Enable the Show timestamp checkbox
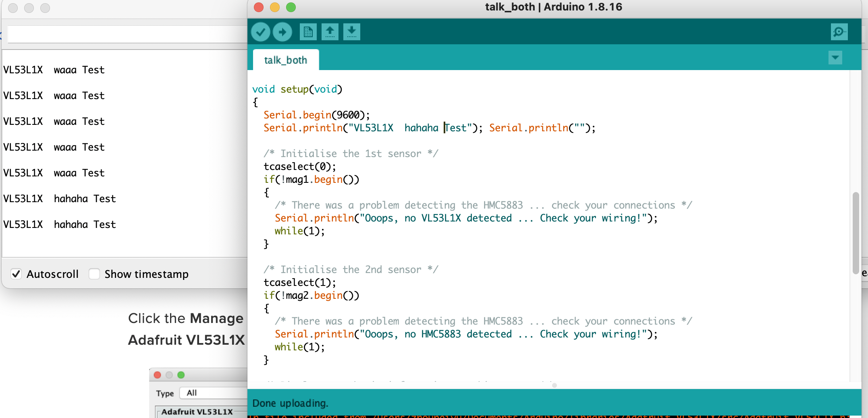 (x=94, y=274)
